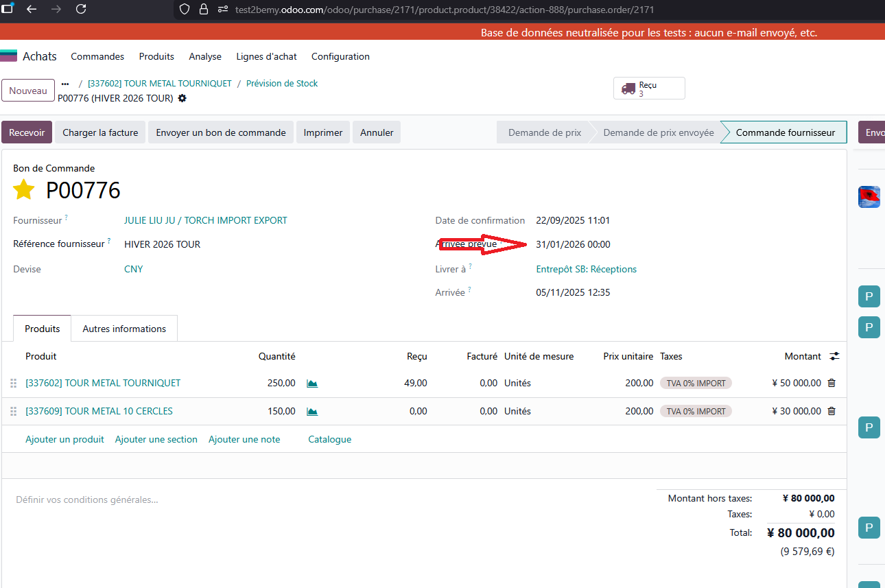Open supplier JULIE LIU JU link
Viewport: 885px width, 588px height.
coord(205,221)
